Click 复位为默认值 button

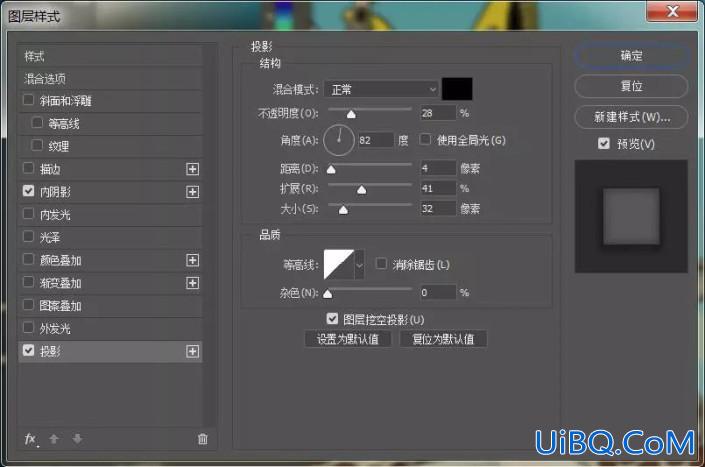pyautogui.click(x=443, y=339)
